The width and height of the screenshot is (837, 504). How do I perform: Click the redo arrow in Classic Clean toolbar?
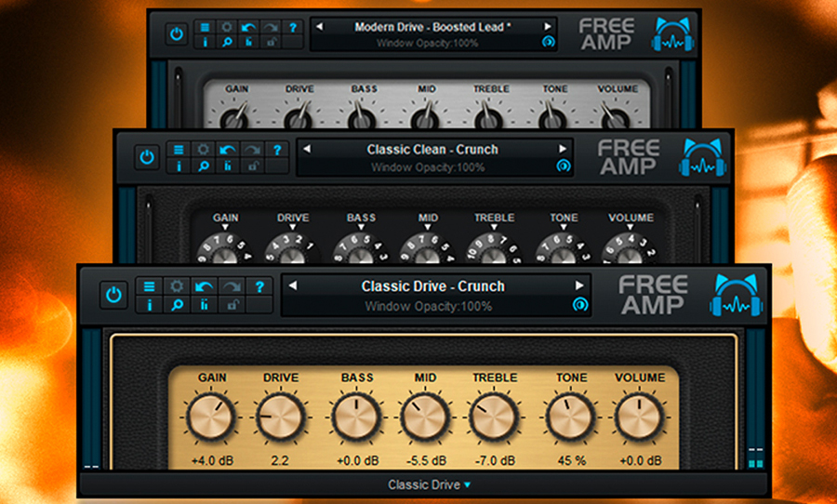click(x=252, y=149)
